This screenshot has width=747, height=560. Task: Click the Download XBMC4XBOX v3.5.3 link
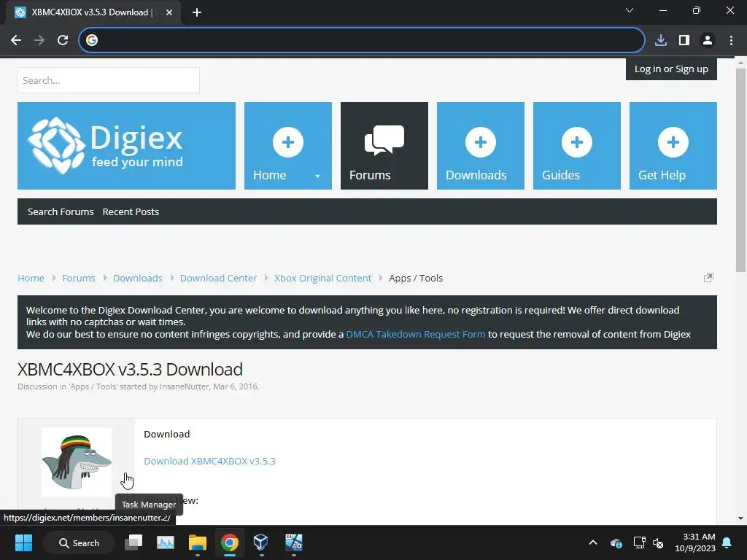click(x=209, y=461)
